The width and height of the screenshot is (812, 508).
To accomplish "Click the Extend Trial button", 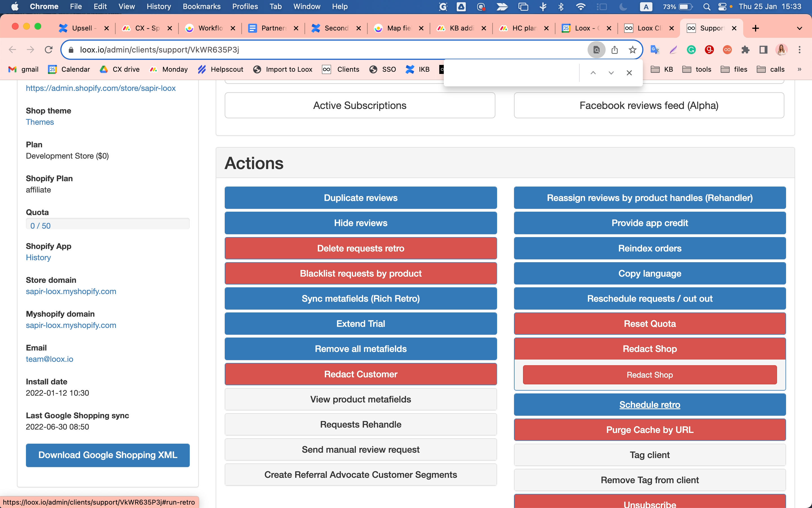I will coord(361,323).
